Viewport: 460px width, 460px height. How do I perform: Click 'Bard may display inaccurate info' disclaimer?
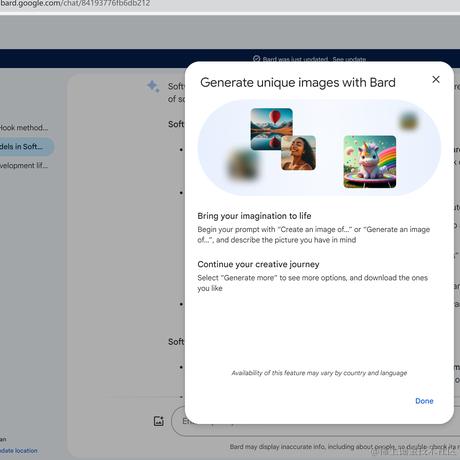coord(345,447)
